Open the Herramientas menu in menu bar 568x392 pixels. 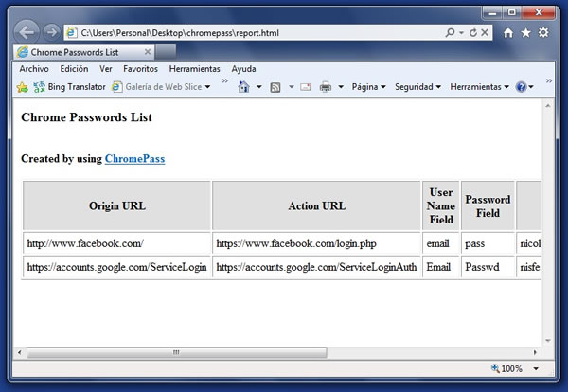194,69
